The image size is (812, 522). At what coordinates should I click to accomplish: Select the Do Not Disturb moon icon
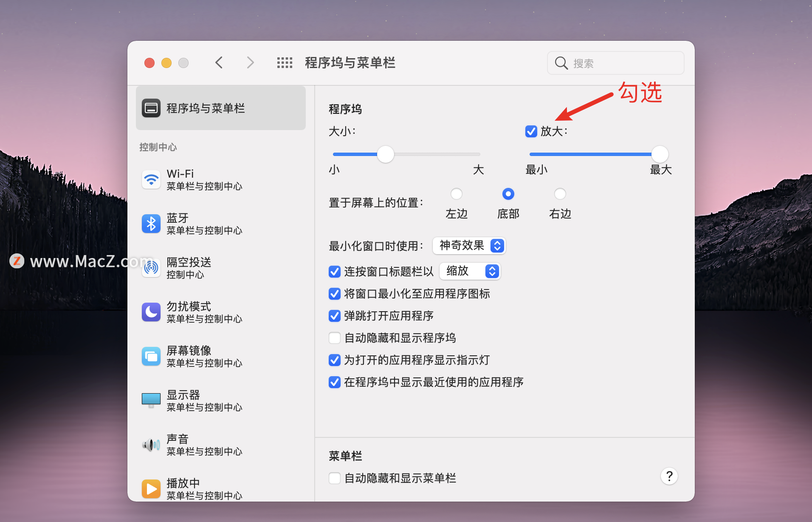click(x=151, y=312)
